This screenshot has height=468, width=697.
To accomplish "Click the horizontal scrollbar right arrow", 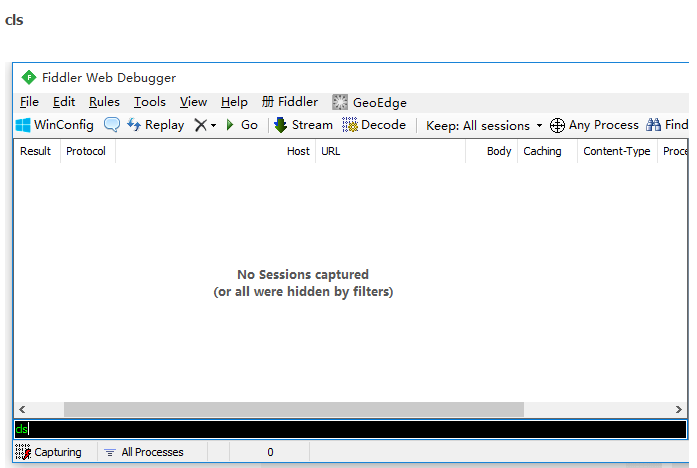I will [x=678, y=409].
